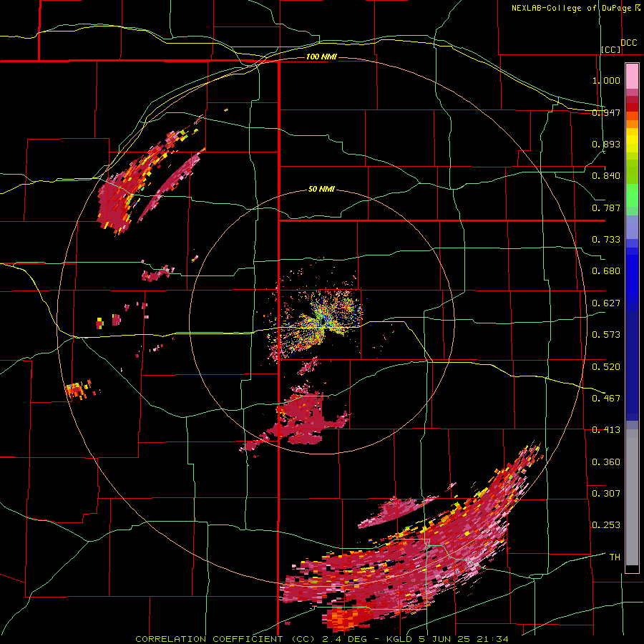Pick the light pink color bar segment
The width and height of the screenshot is (644, 644).
point(632,76)
